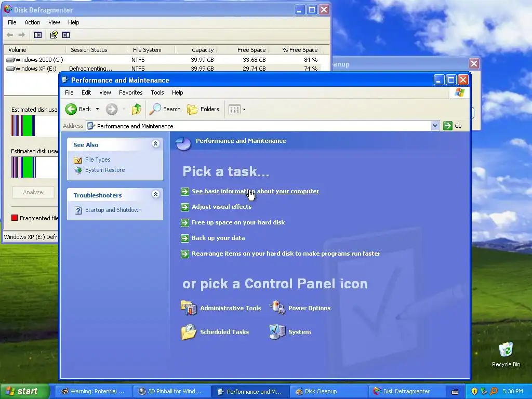Switch to Warning: Potential taskbar button
This screenshot has width=532, height=399.
coord(92,392)
